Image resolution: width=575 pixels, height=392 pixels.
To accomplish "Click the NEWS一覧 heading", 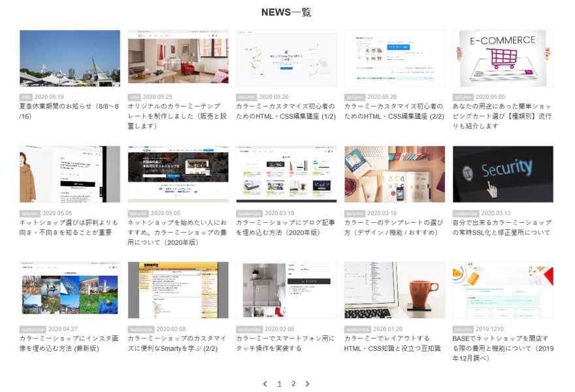I will point(286,12).
